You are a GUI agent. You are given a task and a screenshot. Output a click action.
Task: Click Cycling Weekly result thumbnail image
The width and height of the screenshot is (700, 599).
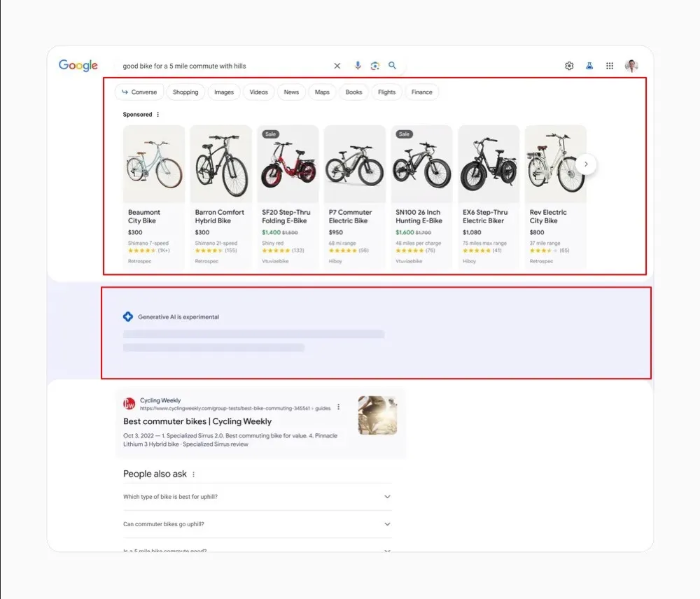coord(377,415)
